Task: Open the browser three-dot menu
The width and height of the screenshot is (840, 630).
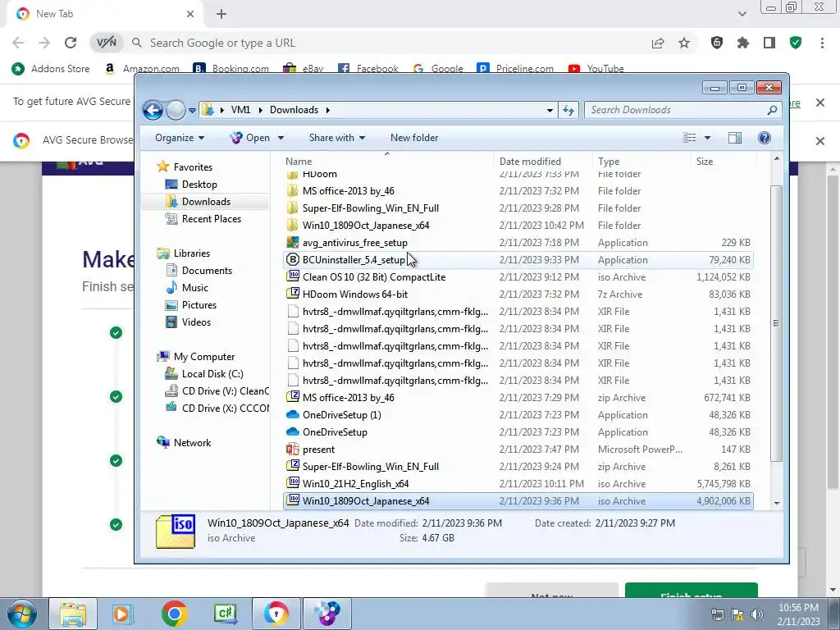Action: pyautogui.click(x=822, y=43)
